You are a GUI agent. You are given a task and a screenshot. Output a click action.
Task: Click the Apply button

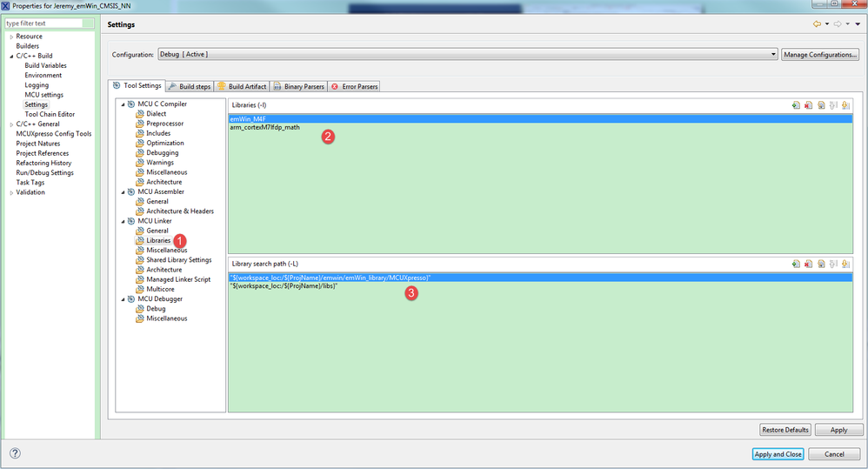point(838,430)
